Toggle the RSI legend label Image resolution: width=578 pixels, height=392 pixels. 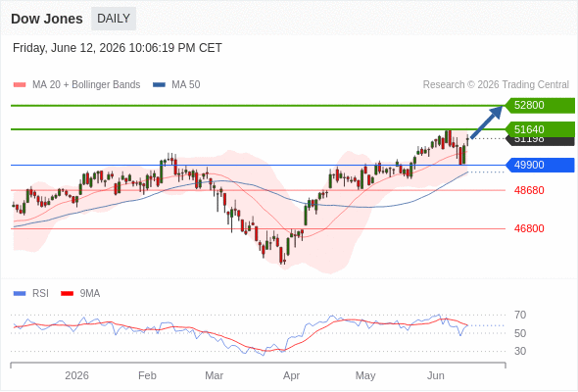40,294
